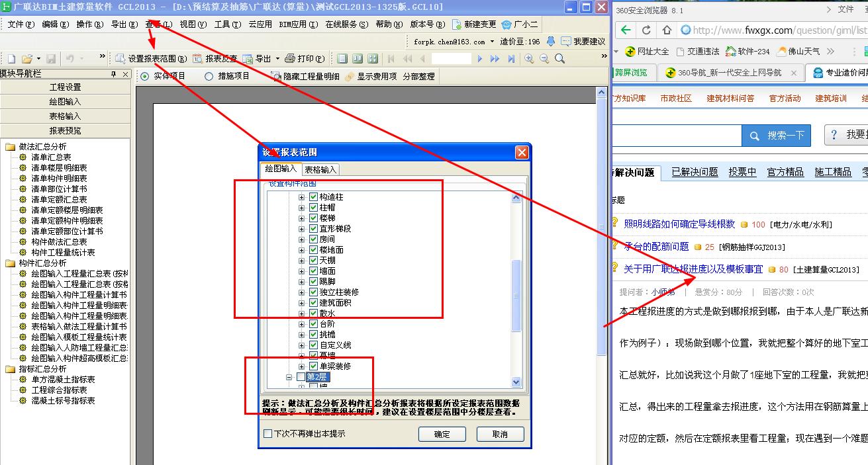Click the Save disk icon in toolbar
The image size is (868, 465).
click(x=51, y=59)
